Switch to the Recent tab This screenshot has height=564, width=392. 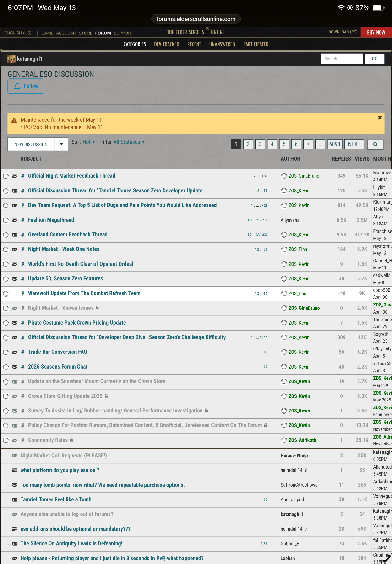click(x=194, y=44)
